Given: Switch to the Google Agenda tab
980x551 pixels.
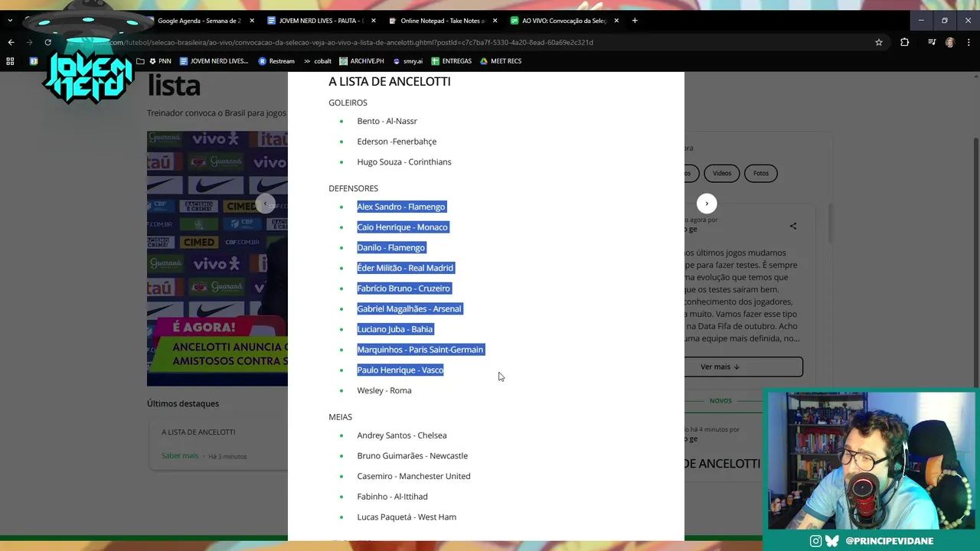Looking at the screenshot, I should click(199, 21).
